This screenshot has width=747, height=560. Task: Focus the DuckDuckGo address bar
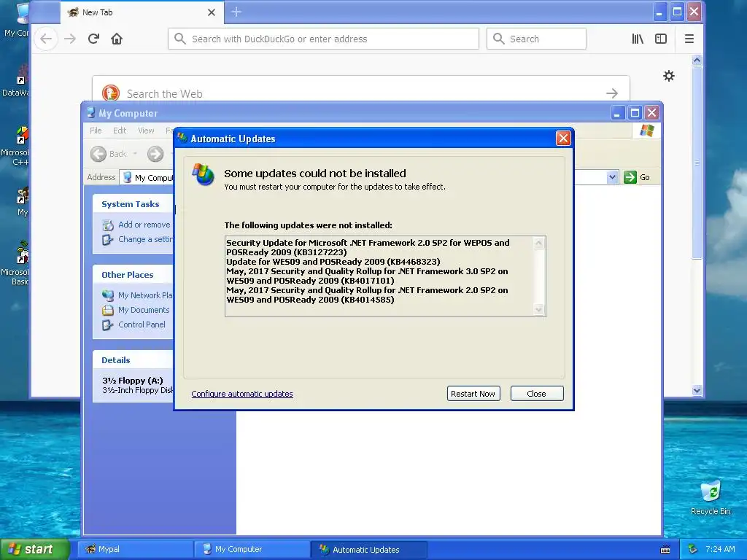(x=323, y=39)
